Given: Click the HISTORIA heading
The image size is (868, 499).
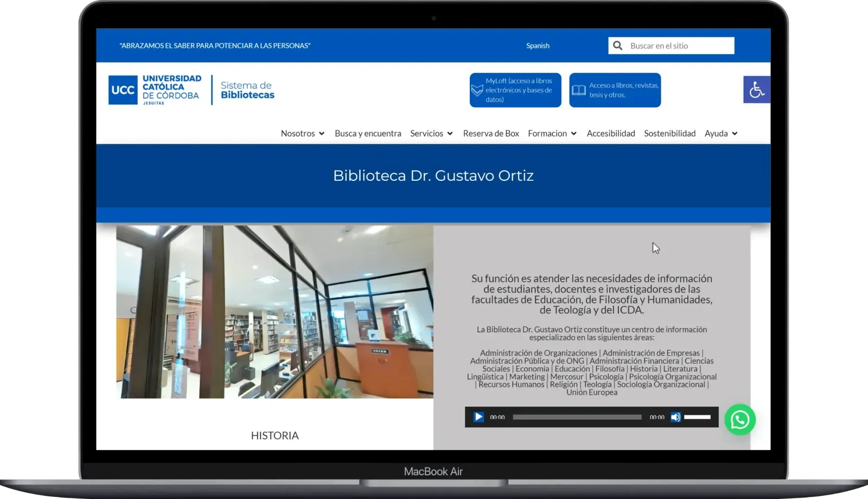Looking at the screenshot, I should click(275, 435).
